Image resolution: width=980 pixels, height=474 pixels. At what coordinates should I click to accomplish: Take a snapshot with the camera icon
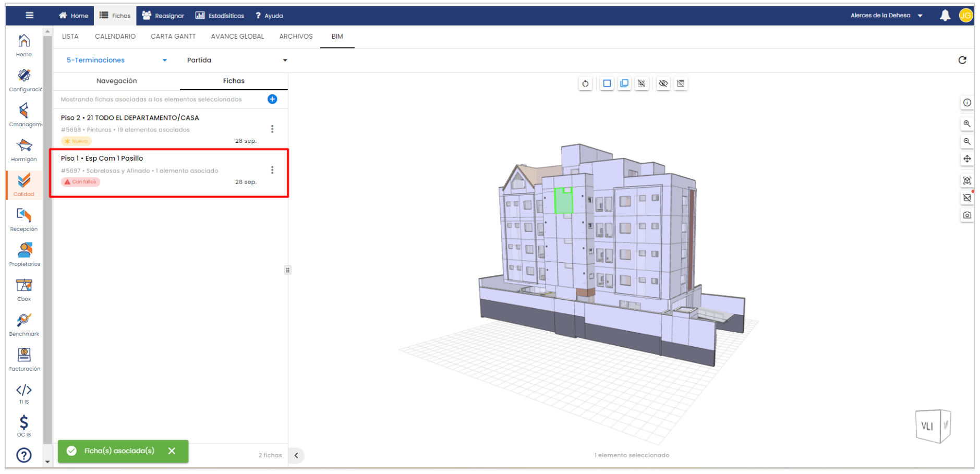point(966,215)
